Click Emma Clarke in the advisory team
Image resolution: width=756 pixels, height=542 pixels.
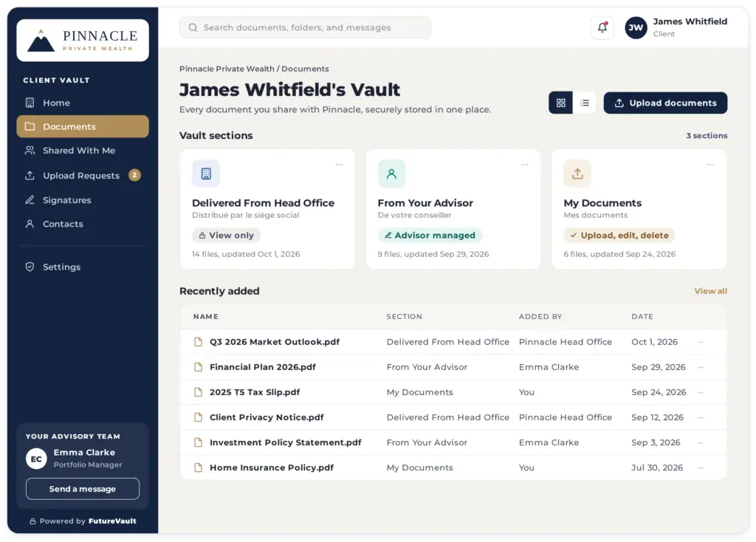coord(84,453)
